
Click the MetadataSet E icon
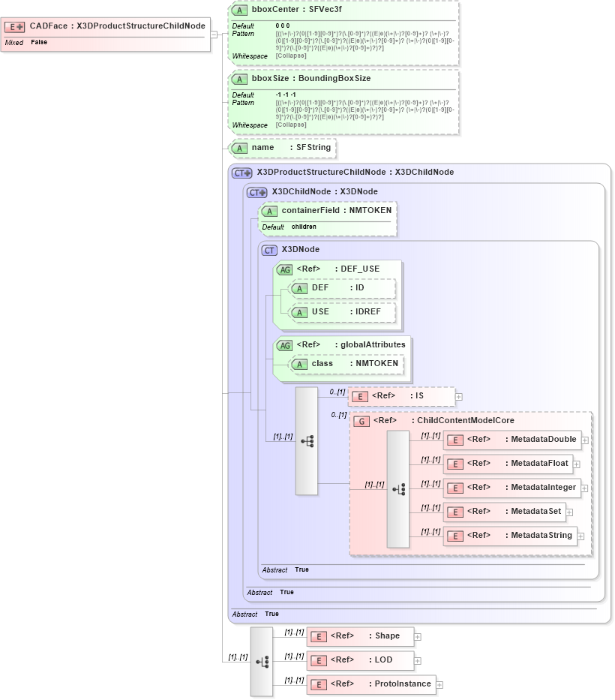pyautogui.click(x=455, y=512)
